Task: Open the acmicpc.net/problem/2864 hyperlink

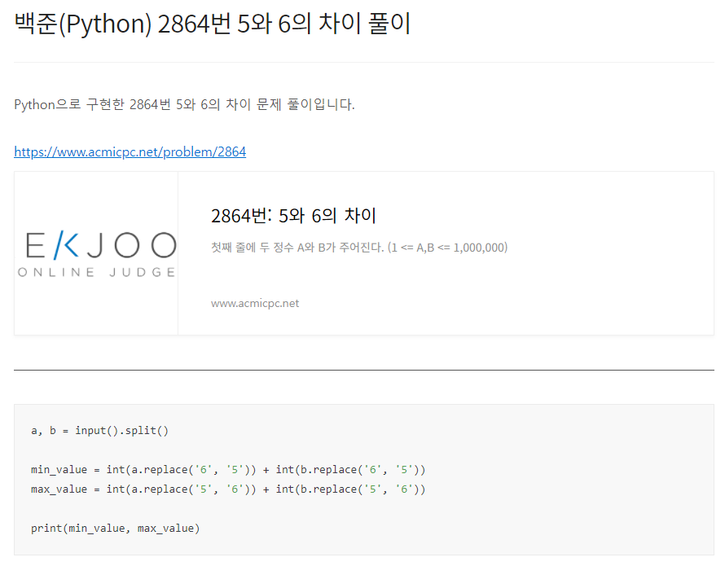Action: (130, 151)
